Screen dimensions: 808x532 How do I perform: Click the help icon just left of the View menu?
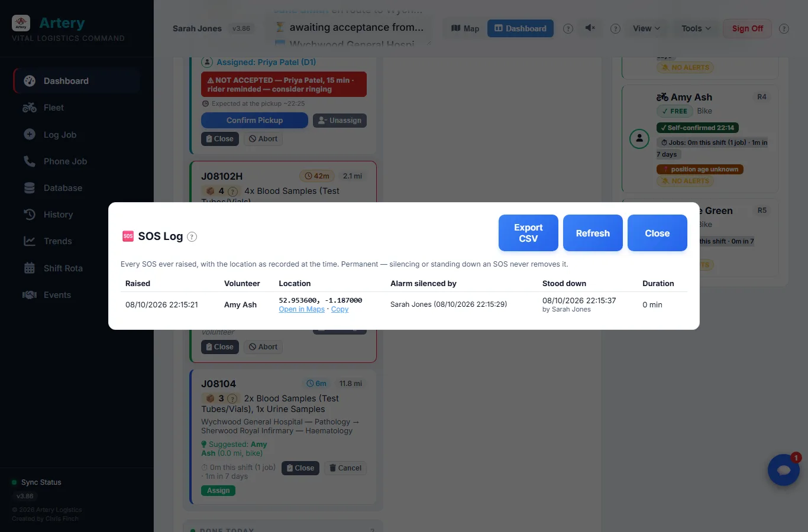(x=615, y=29)
